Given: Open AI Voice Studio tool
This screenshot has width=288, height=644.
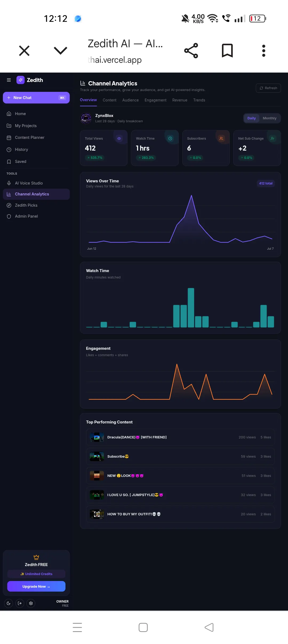Looking at the screenshot, I should [36, 183].
